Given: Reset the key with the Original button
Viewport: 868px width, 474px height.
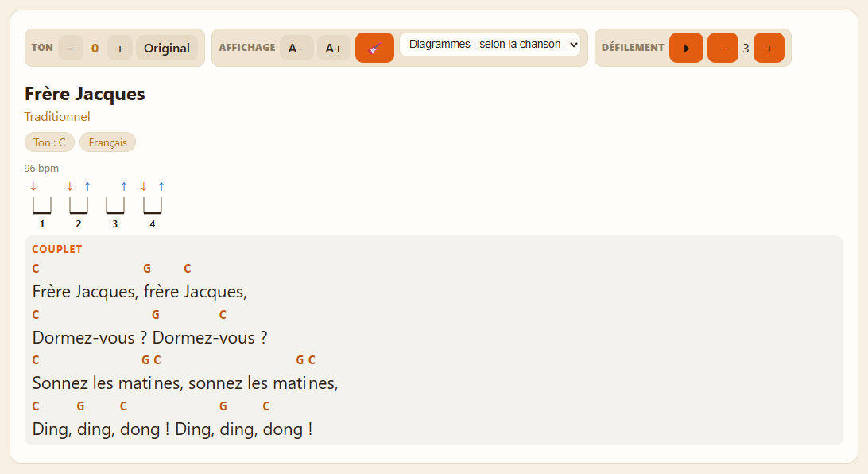Looking at the screenshot, I should tap(167, 49).
